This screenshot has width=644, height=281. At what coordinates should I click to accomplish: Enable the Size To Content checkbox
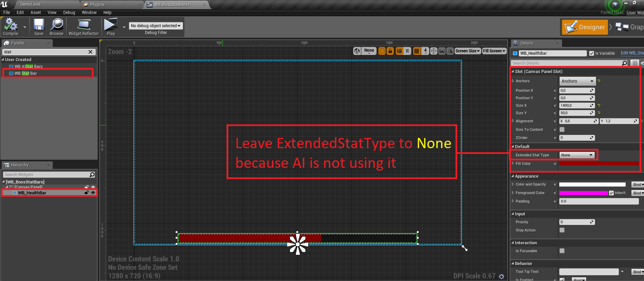[562, 129]
